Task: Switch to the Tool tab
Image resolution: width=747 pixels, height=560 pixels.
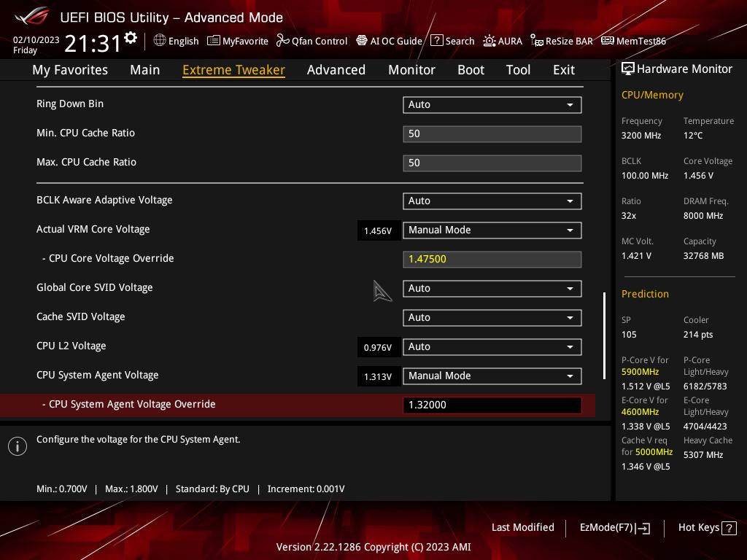Action: (519, 70)
